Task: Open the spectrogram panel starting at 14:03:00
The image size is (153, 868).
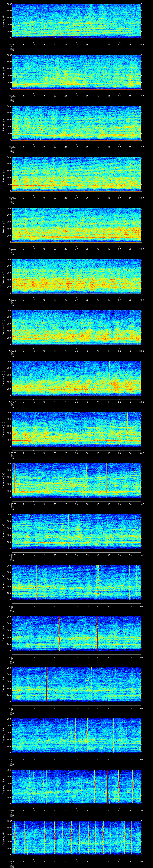Action: click(76, 123)
